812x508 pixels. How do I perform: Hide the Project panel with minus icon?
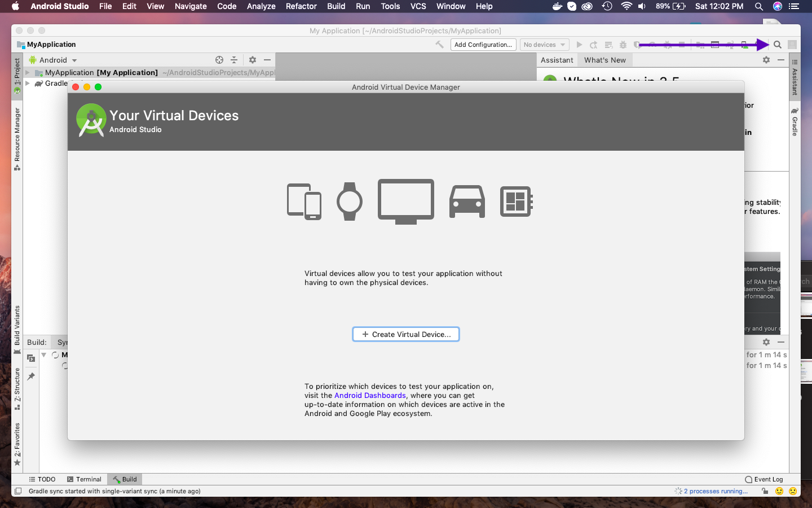(x=267, y=60)
